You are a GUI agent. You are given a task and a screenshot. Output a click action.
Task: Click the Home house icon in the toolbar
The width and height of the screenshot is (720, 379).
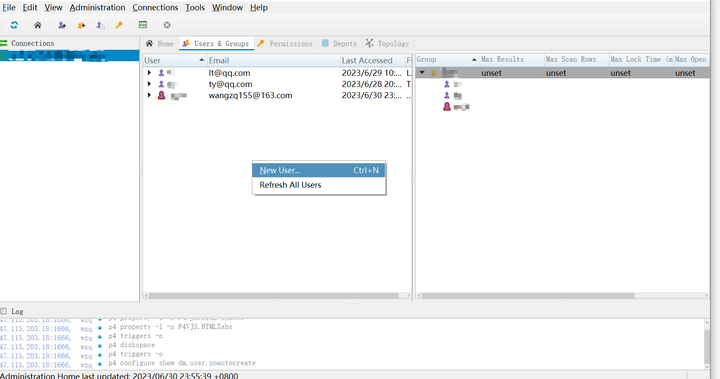pos(38,25)
